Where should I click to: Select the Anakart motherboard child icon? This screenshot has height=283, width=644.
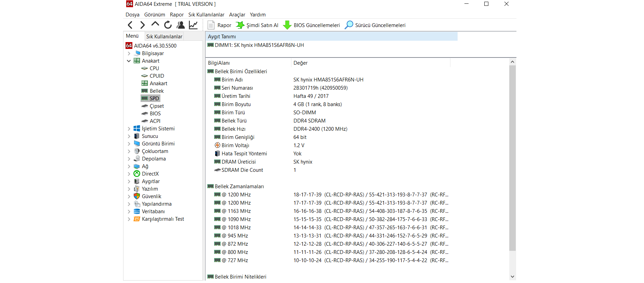145,83
